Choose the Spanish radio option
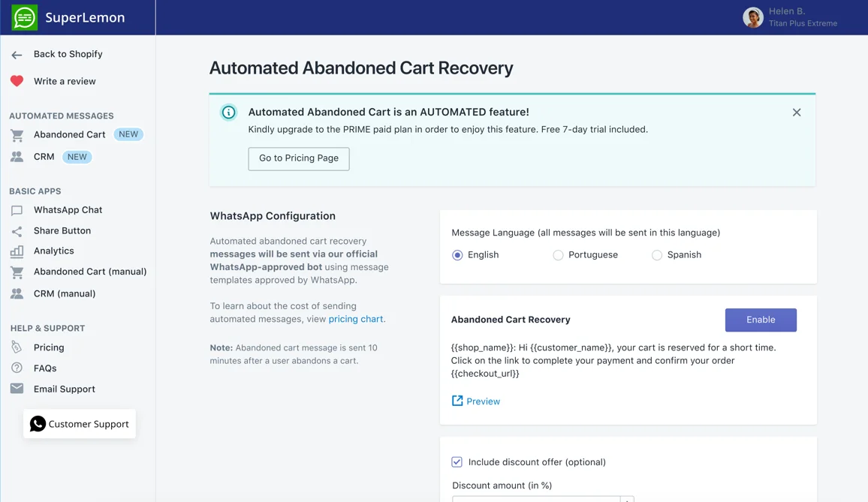868x502 pixels. click(657, 255)
